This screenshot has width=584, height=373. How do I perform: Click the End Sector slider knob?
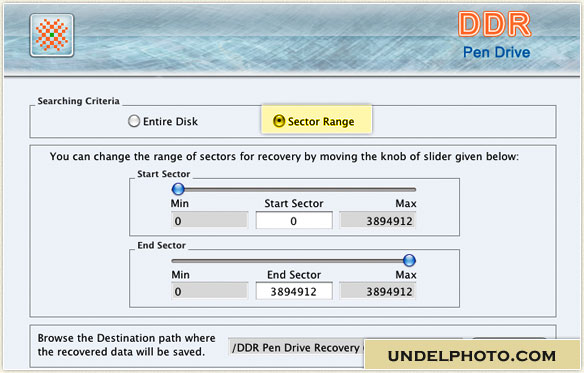point(409,260)
